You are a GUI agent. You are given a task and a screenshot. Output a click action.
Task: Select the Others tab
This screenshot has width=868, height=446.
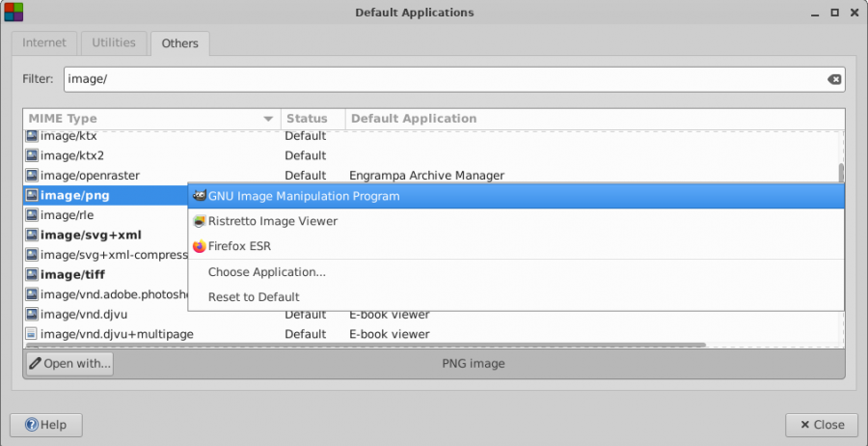(x=180, y=43)
